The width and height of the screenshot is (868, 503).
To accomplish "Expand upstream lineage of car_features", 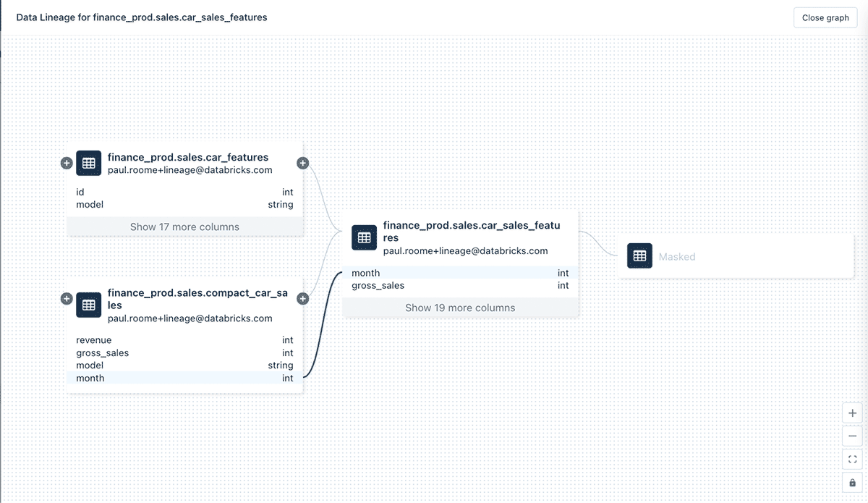I will point(67,164).
